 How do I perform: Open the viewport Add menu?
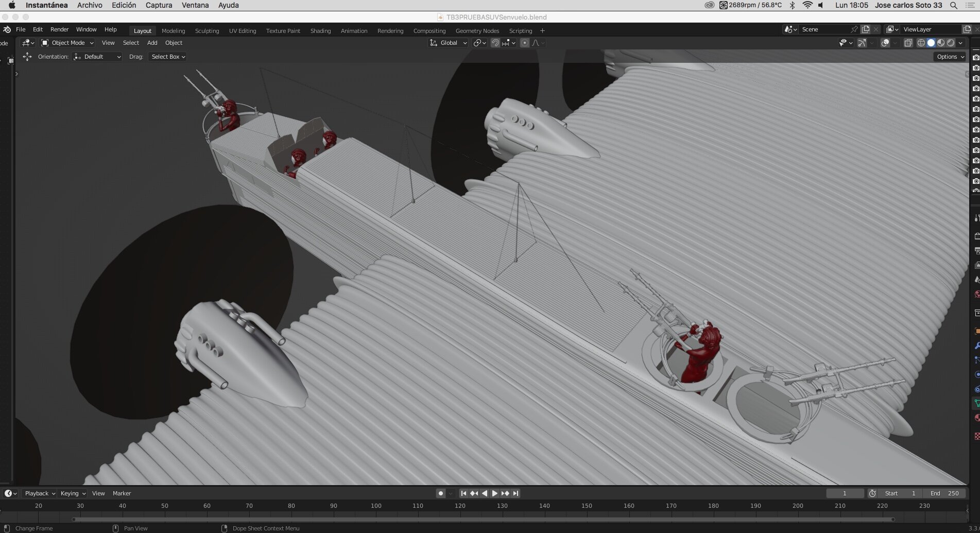(x=152, y=43)
